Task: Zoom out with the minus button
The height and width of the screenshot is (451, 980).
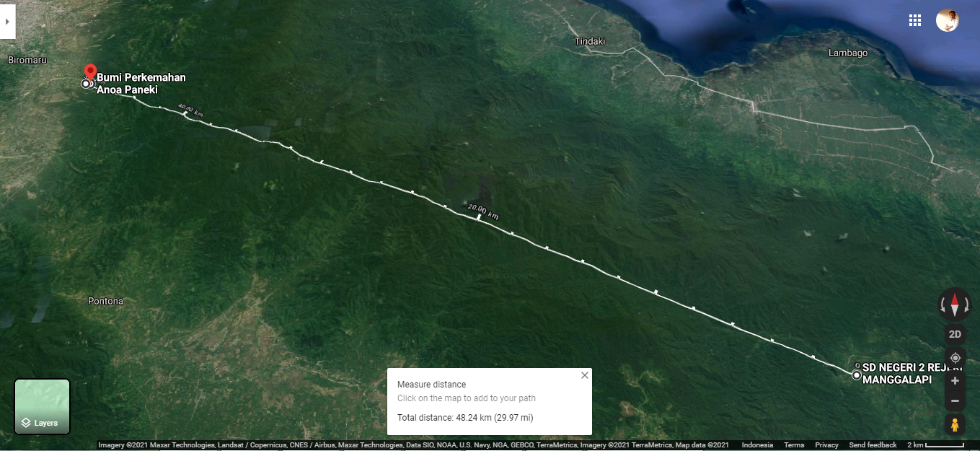Action: coord(955,400)
